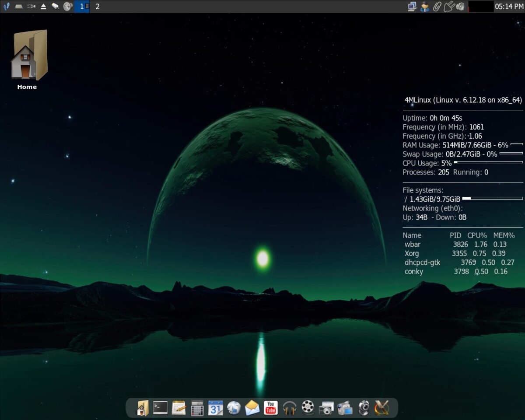Open the calendar app showing 31
525x420 pixels.
(x=214, y=408)
